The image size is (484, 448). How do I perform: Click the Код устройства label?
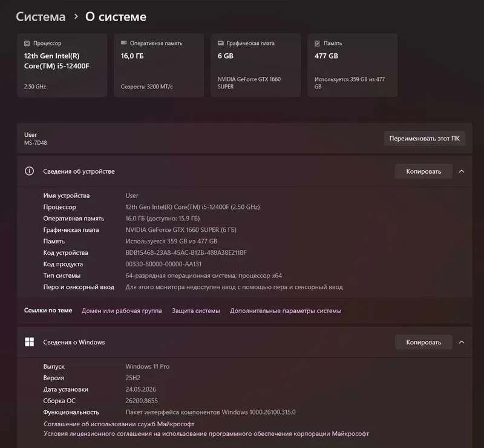65,252
